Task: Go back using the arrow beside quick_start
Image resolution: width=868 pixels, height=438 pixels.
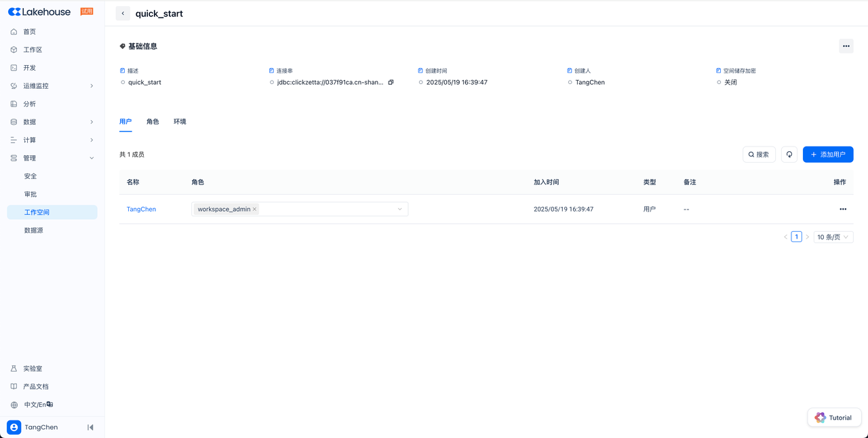Action: 123,14
